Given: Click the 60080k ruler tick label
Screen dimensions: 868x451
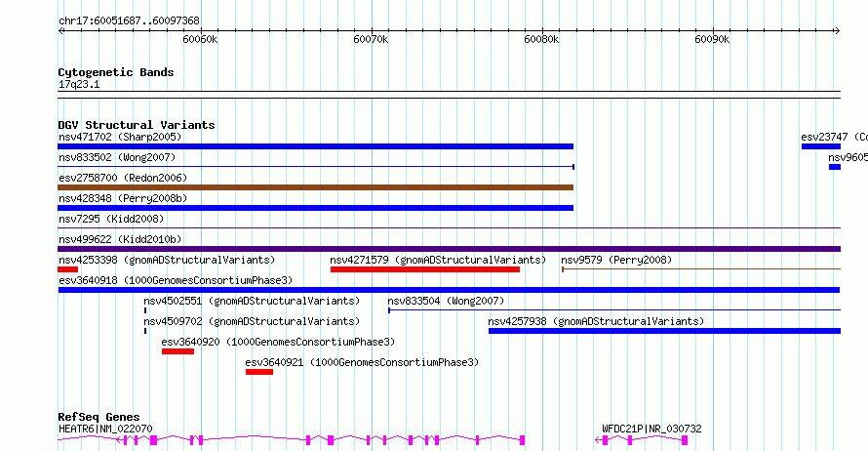Looking at the screenshot, I should tap(541, 39).
